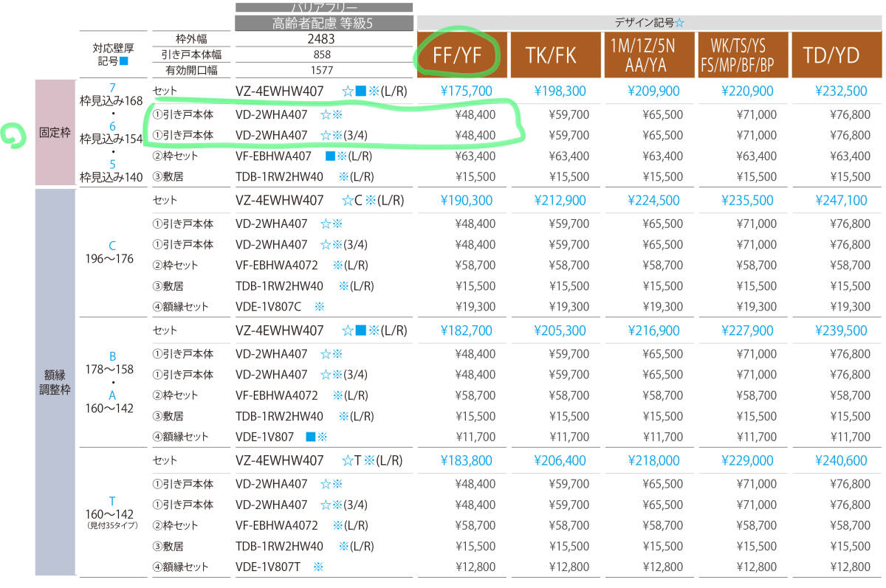Image resolution: width=886 pixels, height=588 pixels.
Task: Click the ¥247,100 price in TD/YD column
Action: [841, 200]
